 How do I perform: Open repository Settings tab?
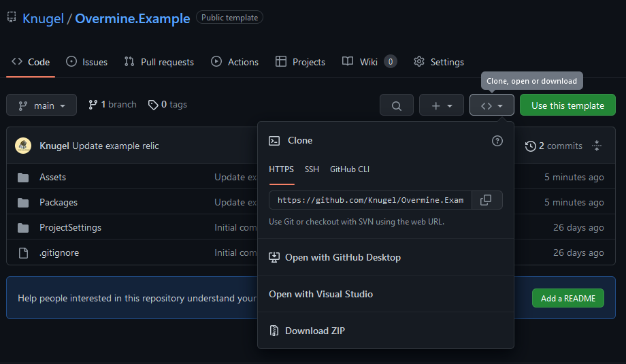pos(439,62)
